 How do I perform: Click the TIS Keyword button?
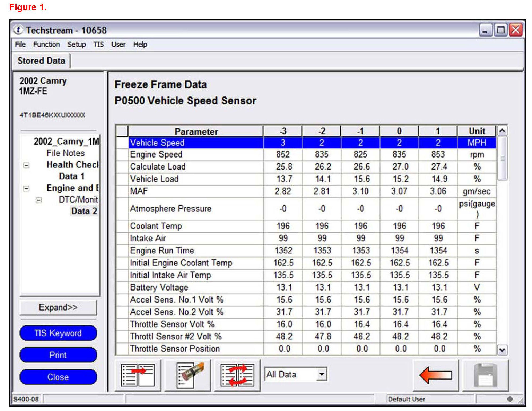coord(58,333)
